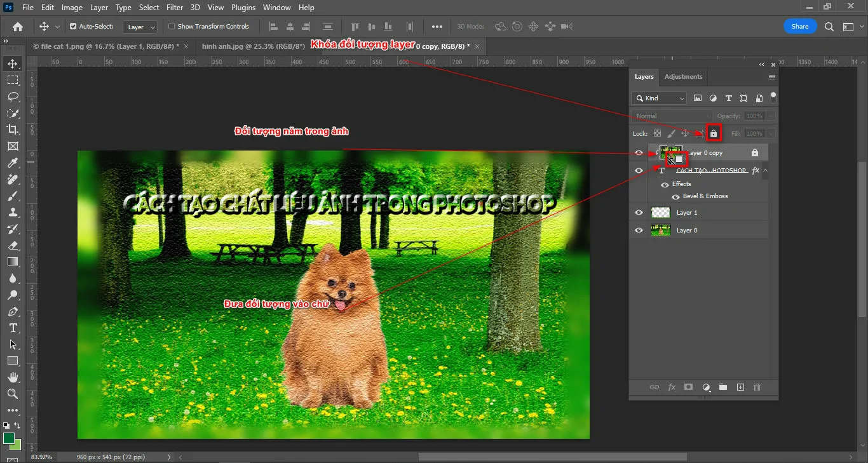
Task: Open the Kind filter dropdown
Action: point(658,98)
